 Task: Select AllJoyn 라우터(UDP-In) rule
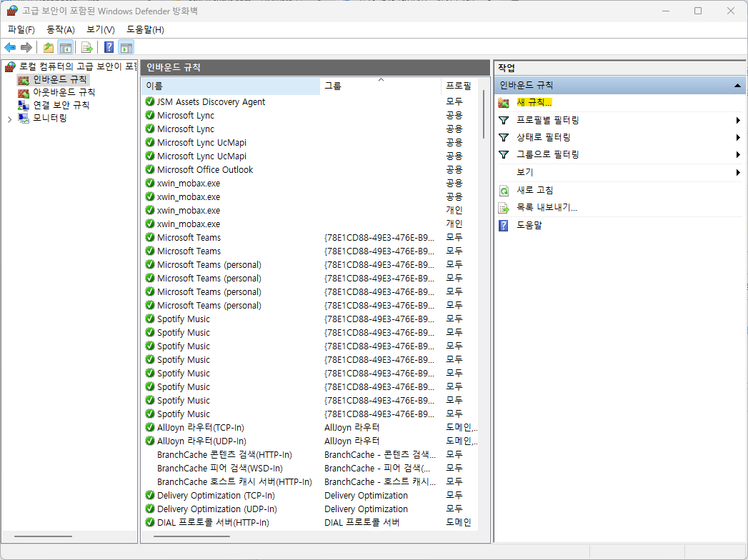pyautogui.click(x=201, y=441)
